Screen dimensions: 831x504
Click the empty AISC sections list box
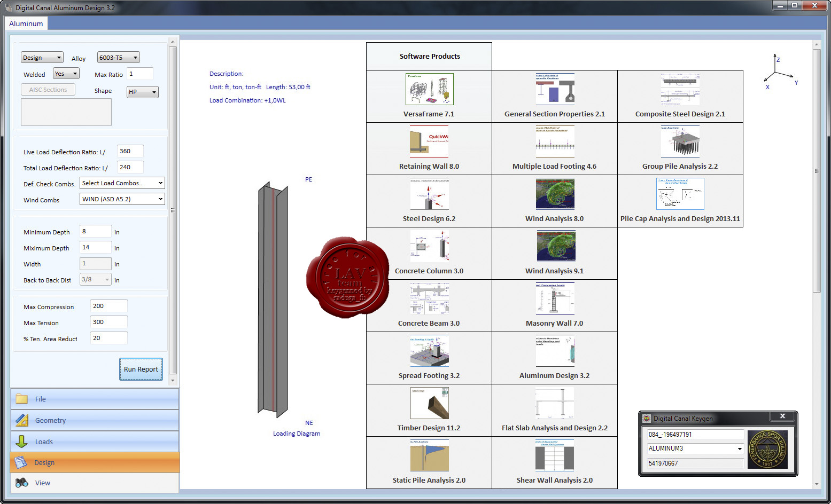[66, 112]
